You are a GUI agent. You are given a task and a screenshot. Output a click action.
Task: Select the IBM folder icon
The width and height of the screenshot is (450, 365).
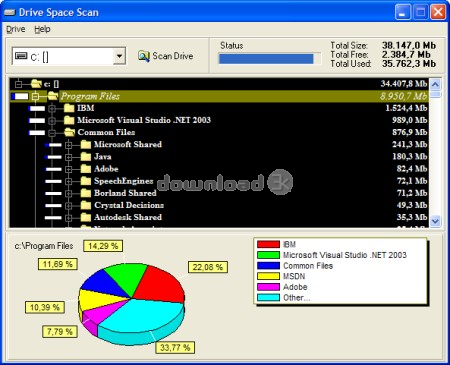pos(69,108)
